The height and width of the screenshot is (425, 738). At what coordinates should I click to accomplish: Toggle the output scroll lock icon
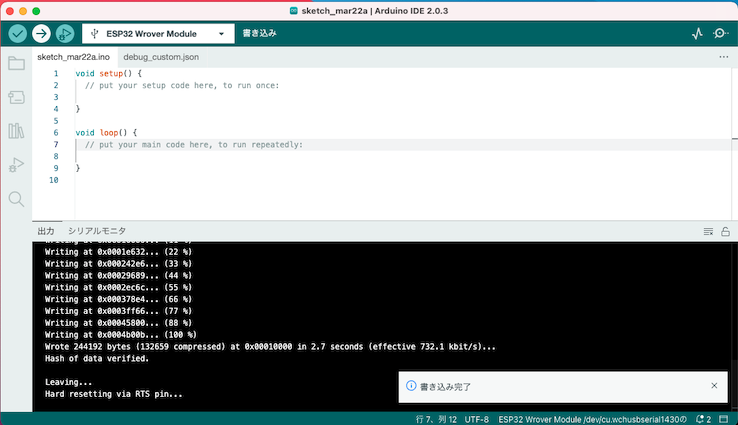(x=725, y=232)
